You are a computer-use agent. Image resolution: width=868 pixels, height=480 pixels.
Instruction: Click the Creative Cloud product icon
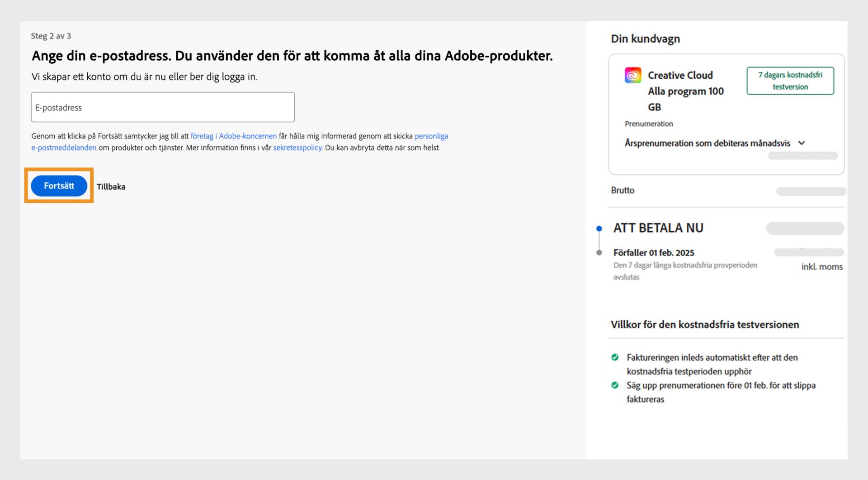[x=633, y=75]
